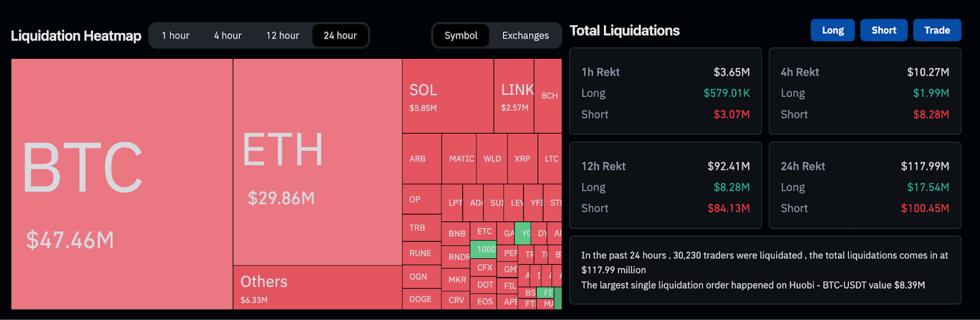Click the LINK heatmap tile
The width and height of the screenshot is (980, 320).
pos(514,96)
